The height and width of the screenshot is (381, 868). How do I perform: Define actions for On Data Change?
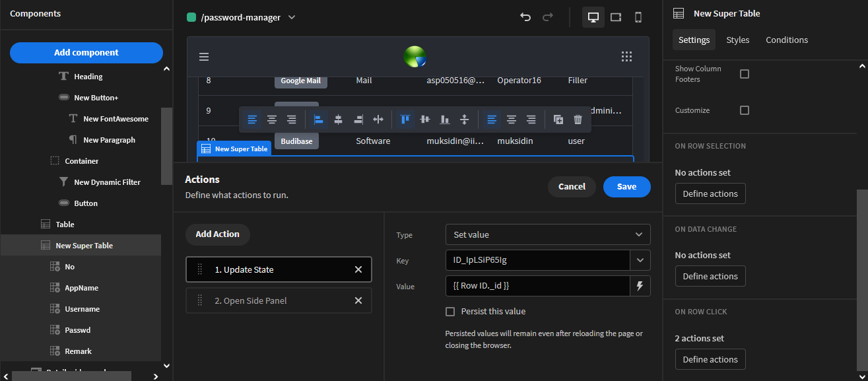click(x=710, y=276)
